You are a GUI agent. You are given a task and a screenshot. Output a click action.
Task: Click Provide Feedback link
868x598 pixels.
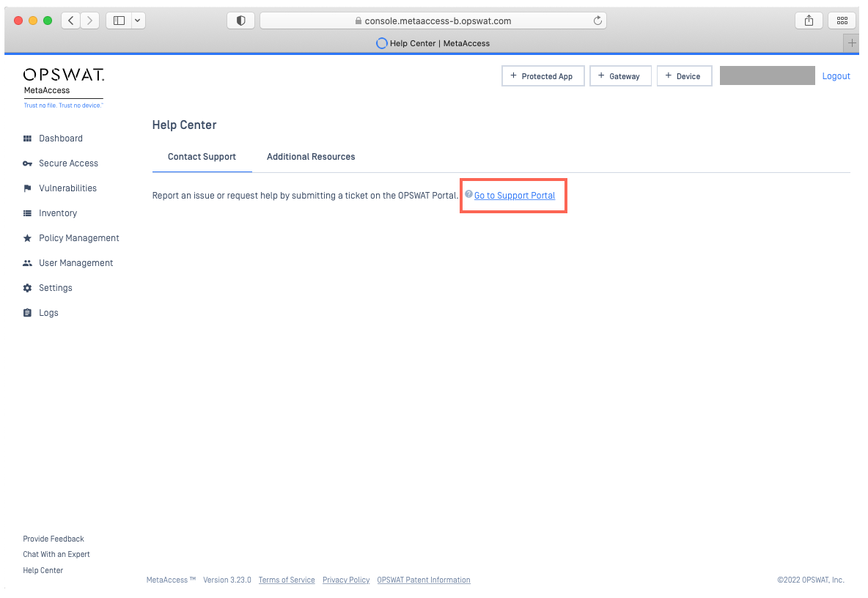point(54,539)
